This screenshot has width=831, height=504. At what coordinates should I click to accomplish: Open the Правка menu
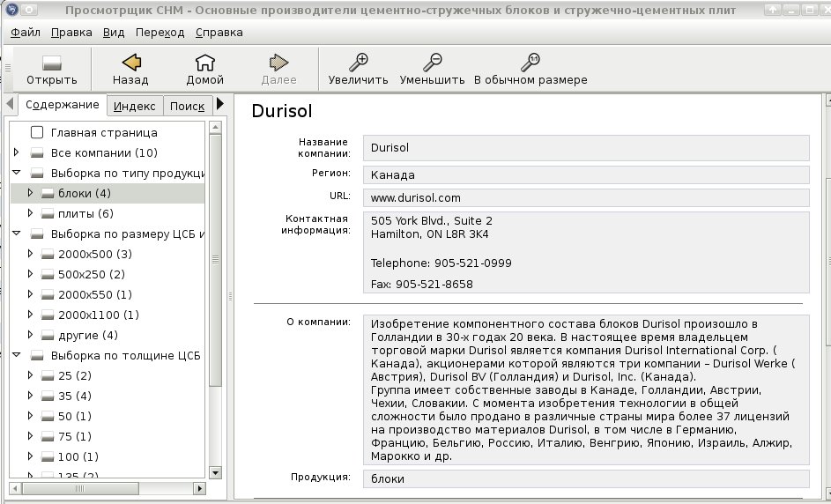pos(71,33)
